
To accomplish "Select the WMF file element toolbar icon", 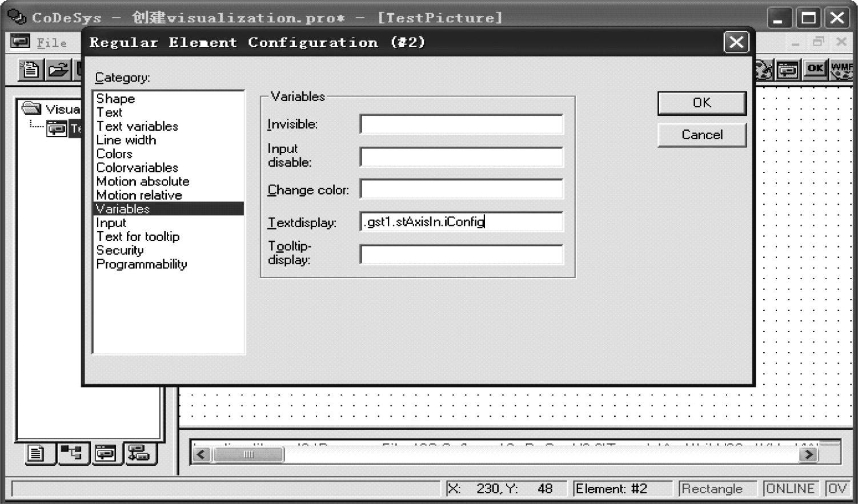I will point(842,70).
